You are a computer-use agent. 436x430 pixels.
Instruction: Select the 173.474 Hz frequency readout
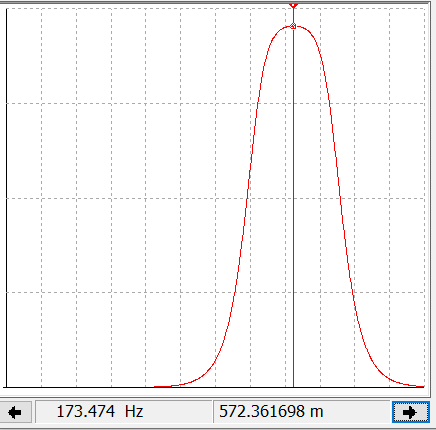(123, 412)
